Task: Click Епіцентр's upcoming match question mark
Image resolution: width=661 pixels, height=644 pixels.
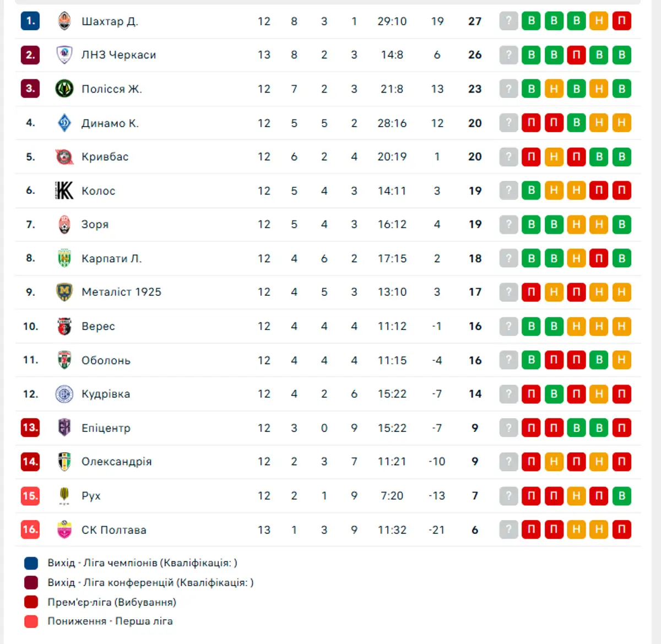Action: coord(508,428)
